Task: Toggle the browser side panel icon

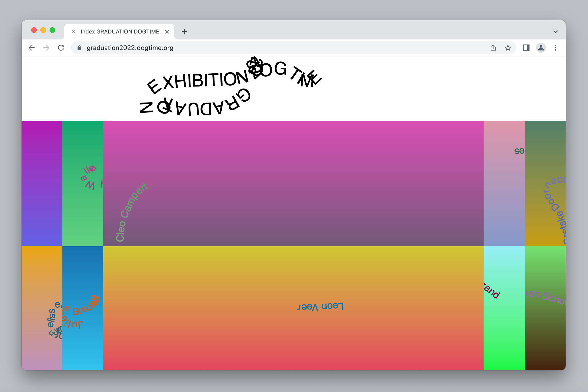Action: pos(526,48)
